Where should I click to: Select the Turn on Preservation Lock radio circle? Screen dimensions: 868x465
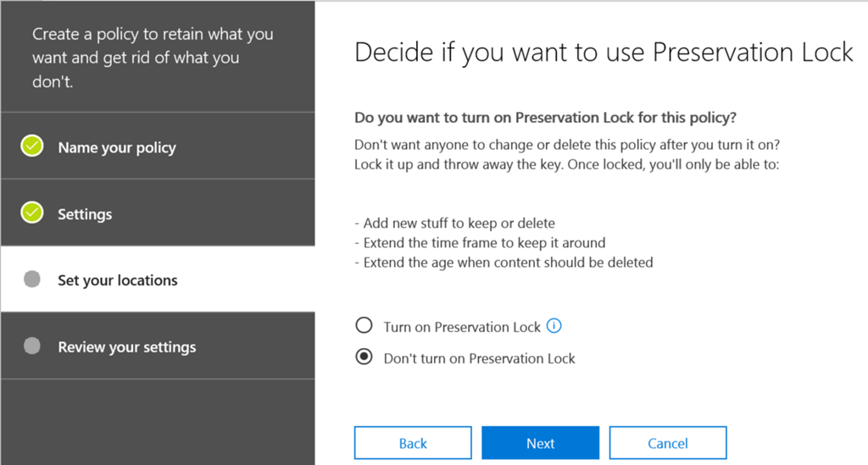pyautogui.click(x=364, y=326)
